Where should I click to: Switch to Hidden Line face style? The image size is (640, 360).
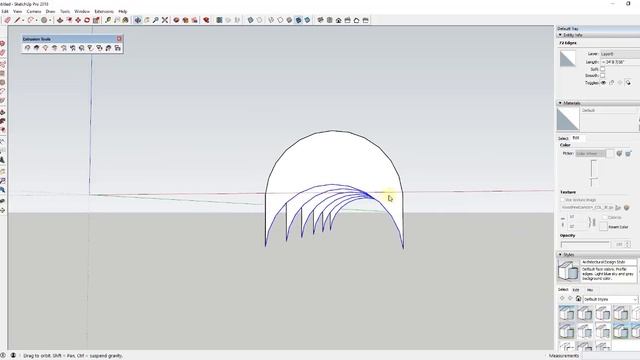[280, 20]
